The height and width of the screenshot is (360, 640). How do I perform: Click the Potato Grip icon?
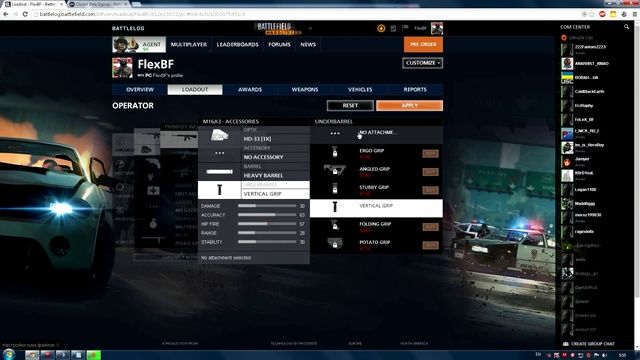click(335, 243)
